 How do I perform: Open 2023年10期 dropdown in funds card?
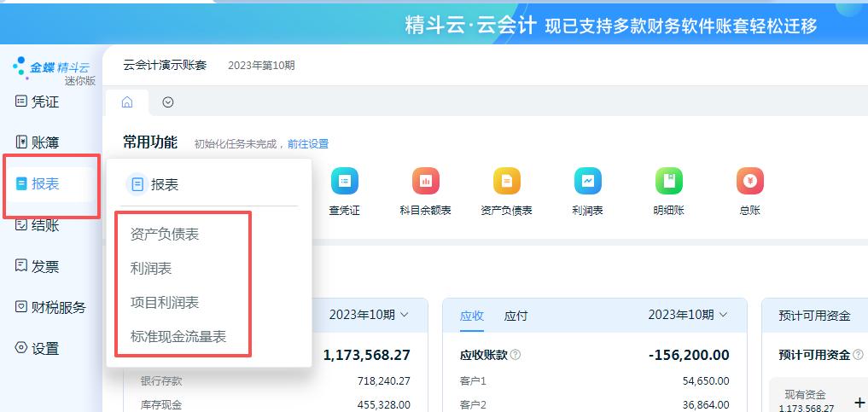[369, 315]
